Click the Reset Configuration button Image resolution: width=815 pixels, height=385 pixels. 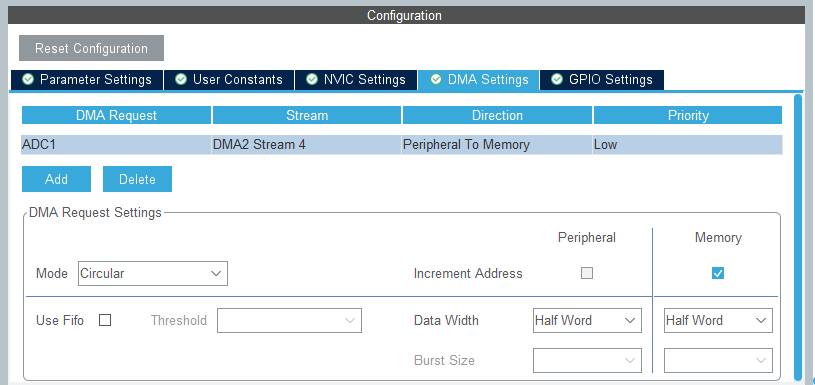[x=91, y=48]
